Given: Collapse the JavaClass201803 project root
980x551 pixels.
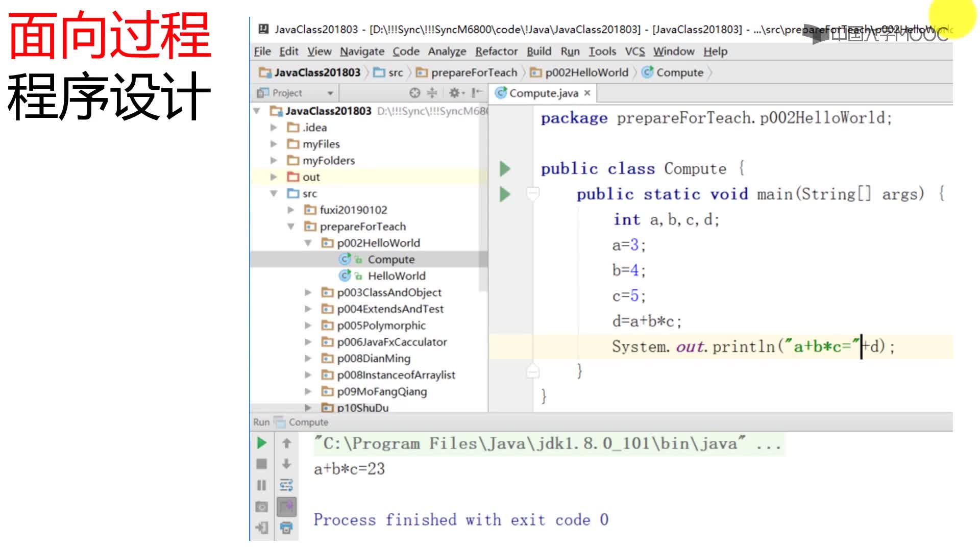Looking at the screenshot, I should 257,111.
